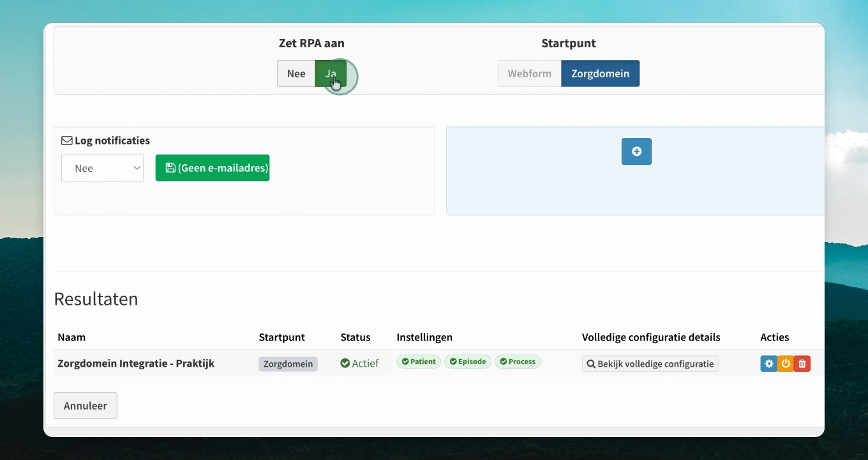Click the Episode settings badge
Image resolution: width=868 pixels, height=460 pixels.
[x=468, y=362]
